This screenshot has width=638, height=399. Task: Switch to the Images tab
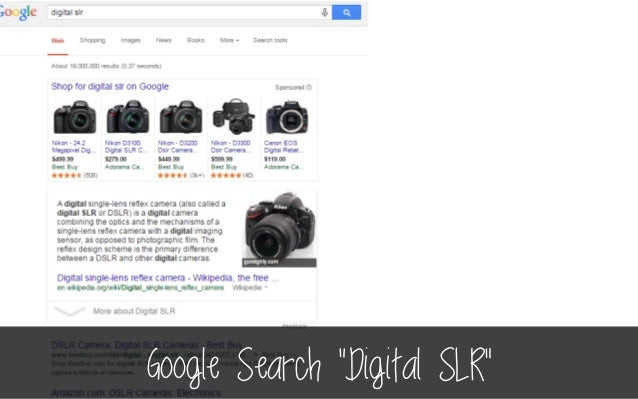(x=131, y=40)
